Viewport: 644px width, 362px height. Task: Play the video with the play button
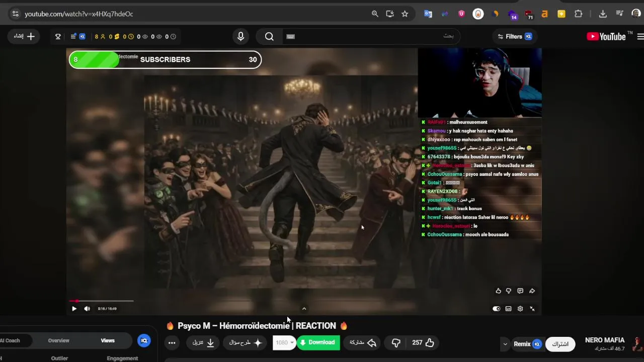[x=74, y=309]
